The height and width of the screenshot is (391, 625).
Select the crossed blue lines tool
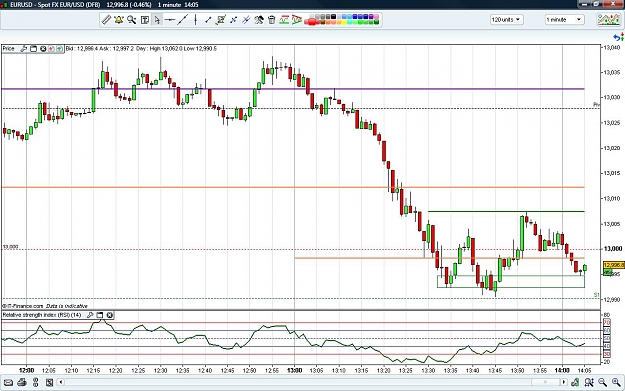tap(246, 20)
